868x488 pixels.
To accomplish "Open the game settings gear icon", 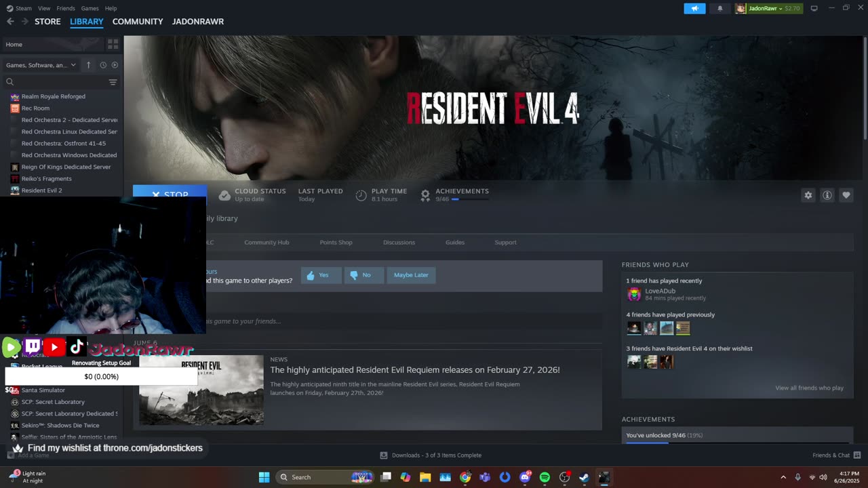I will coord(808,195).
